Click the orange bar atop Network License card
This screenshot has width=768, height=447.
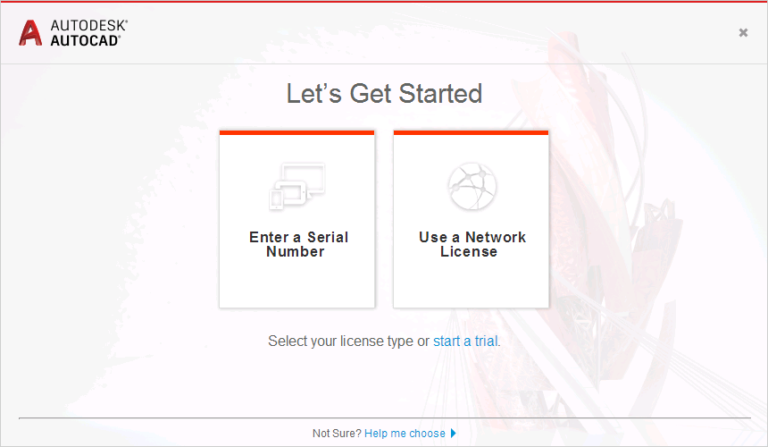point(471,132)
